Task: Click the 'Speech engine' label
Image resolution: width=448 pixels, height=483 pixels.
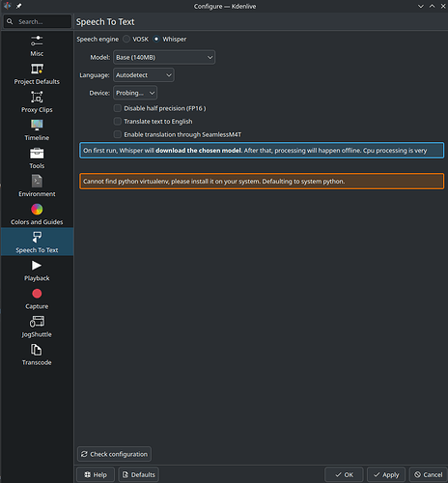Action: 98,40
